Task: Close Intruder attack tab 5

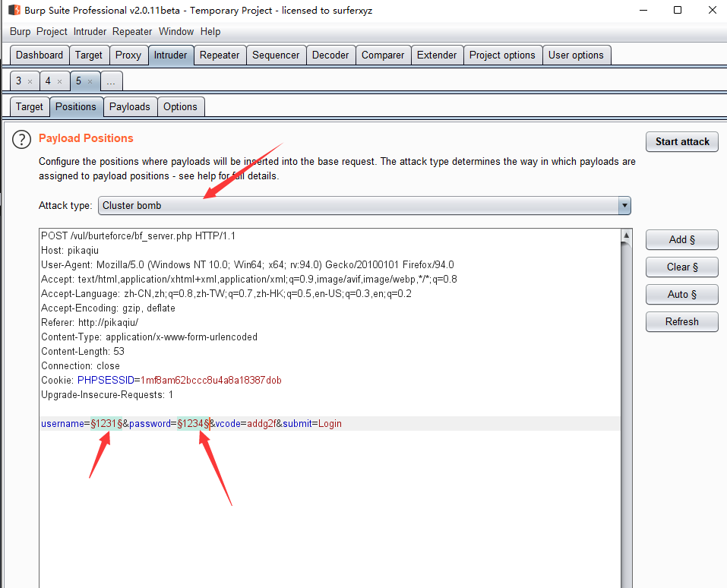Action: pyautogui.click(x=90, y=81)
